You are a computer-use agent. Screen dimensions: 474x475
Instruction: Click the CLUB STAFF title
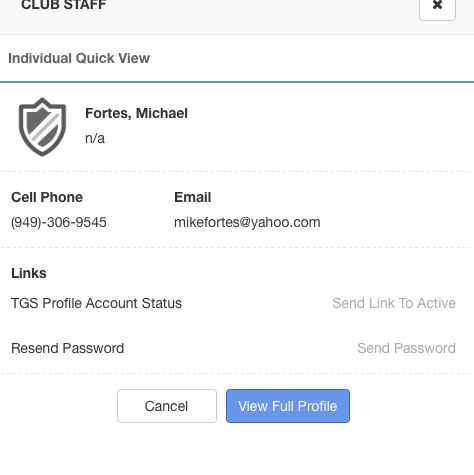pyautogui.click(x=64, y=5)
